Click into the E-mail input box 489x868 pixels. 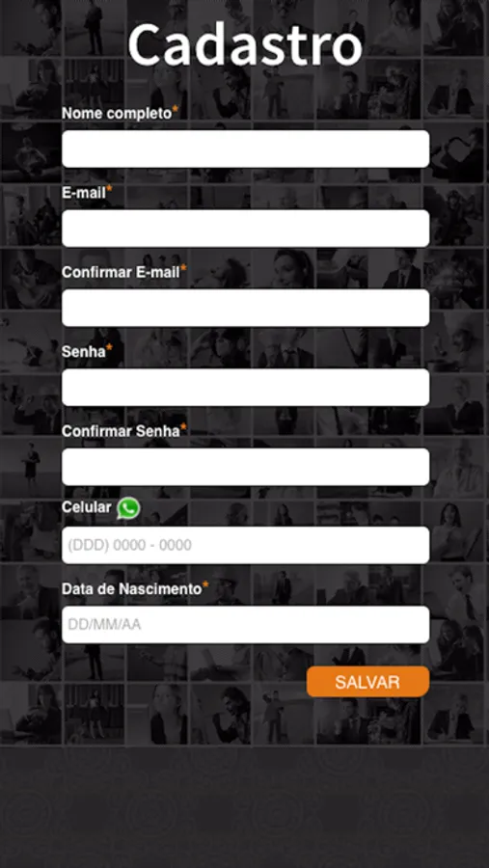point(245,228)
